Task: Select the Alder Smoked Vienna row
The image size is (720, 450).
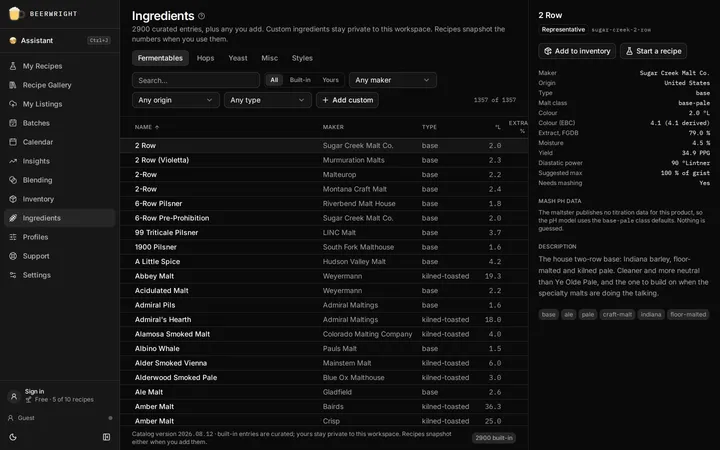Action: [324, 363]
